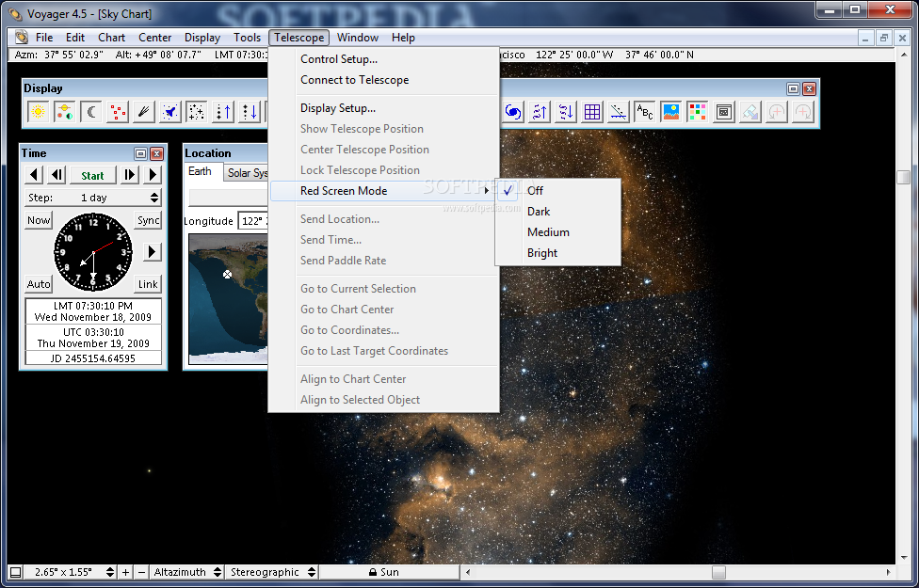Click the Earth map thumbnail in Location
Viewport: 919px width, 588px height.
[x=229, y=298]
